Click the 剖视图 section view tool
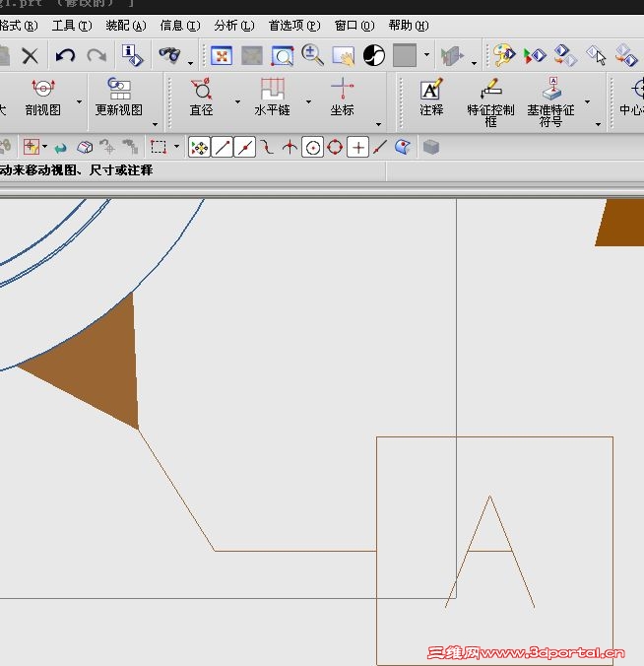644x666 pixels. [x=43, y=98]
